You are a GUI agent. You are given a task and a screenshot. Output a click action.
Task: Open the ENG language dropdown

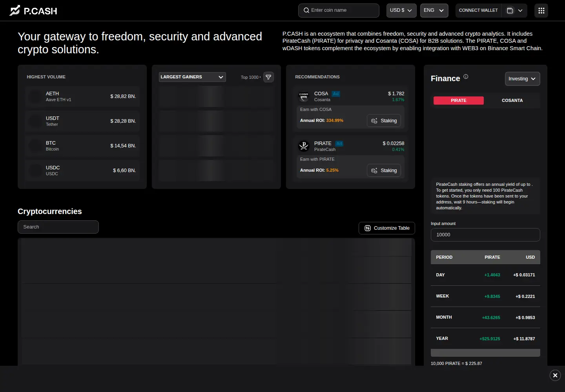pyautogui.click(x=434, y=11)
